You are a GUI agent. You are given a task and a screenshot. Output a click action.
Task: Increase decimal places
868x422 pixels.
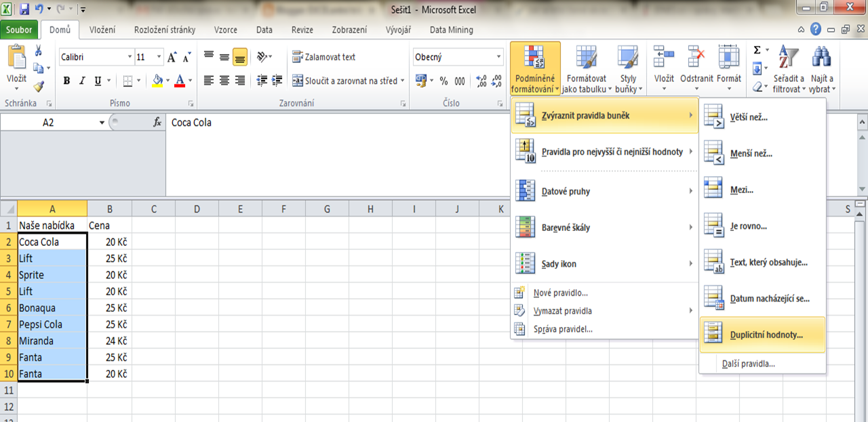coord(481,81)
